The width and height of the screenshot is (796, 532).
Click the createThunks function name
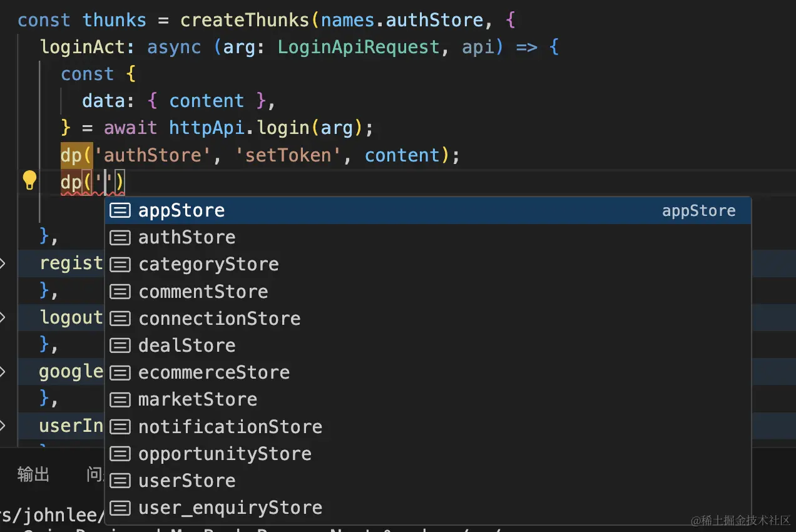[x=245, y=20]
